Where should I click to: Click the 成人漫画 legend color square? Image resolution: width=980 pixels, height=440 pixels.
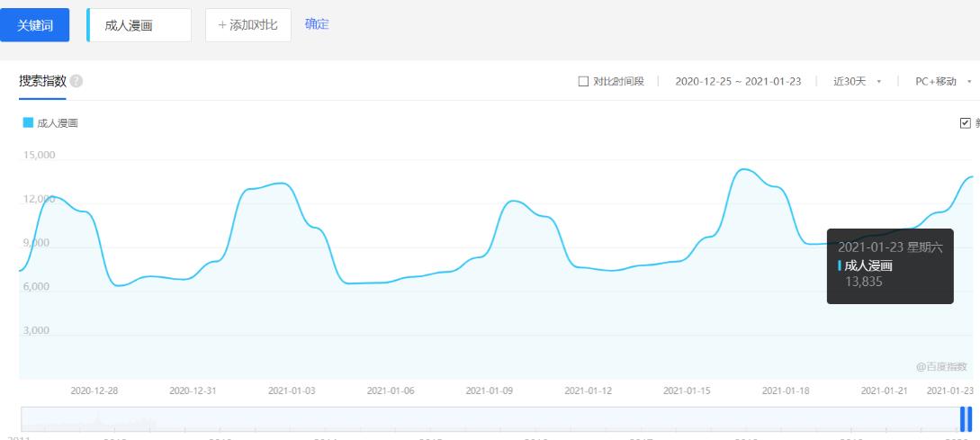click(x=28, y=122)
